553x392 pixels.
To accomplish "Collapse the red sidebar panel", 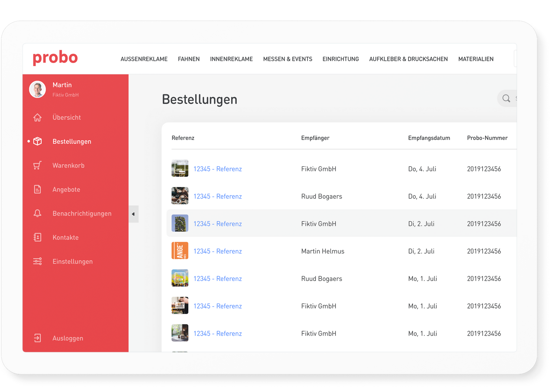I will 133,214.
